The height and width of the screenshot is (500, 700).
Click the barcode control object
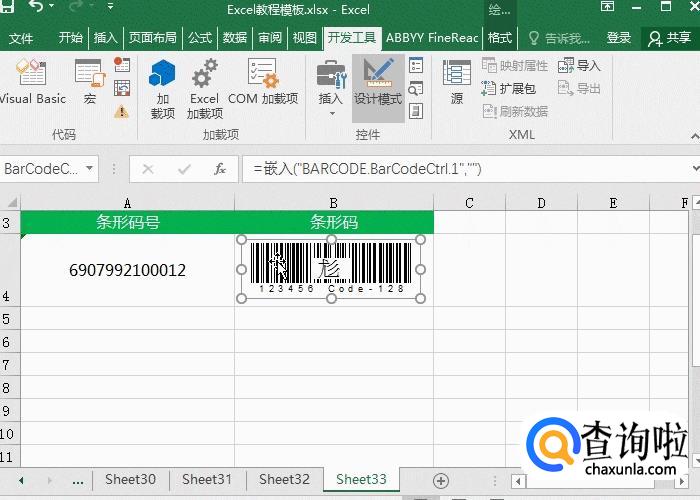pyautogui.click(x=331, y=269)
